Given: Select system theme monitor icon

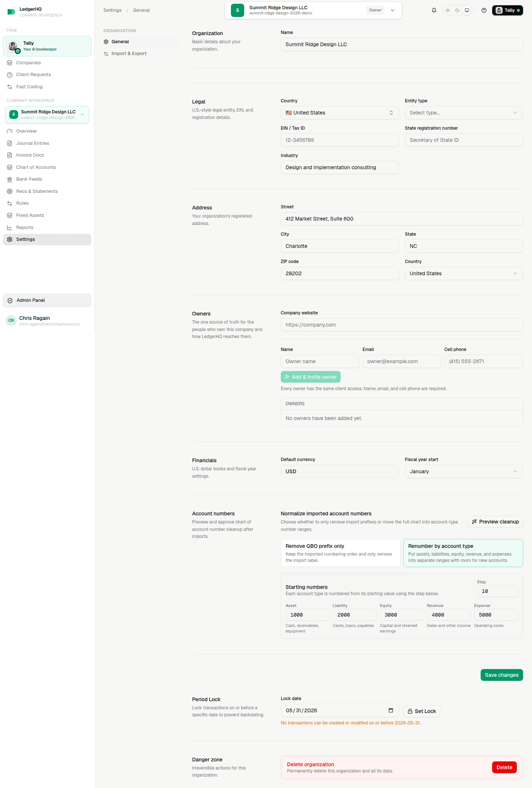Looking at the screenshot, I should (467, 10).
